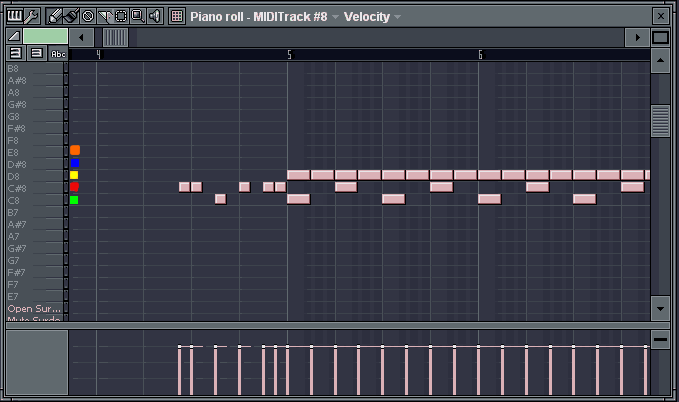Toggle the slide/portamento triangle button
Screen dimensions: 679x402
pos(14,36)
